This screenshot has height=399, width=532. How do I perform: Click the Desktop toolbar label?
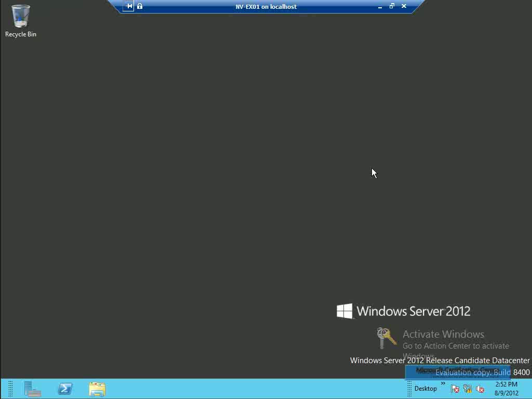[425, 389]
